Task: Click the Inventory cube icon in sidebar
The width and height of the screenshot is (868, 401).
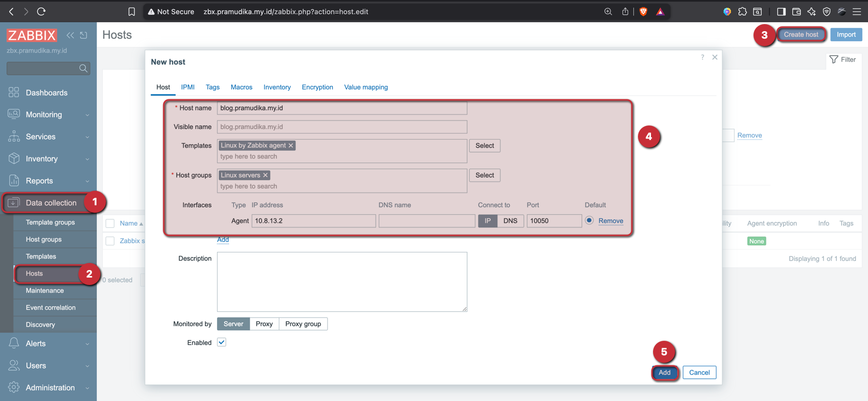Action: point(14,159)
